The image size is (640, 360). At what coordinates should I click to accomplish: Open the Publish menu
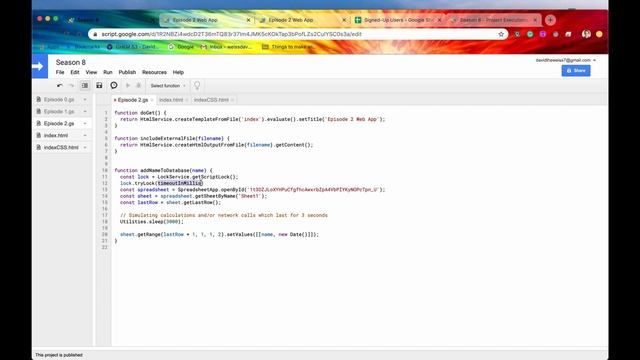pos(127,72)
